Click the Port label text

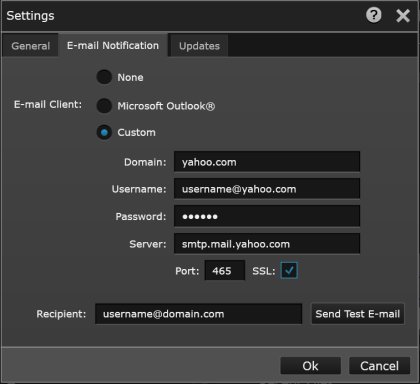[x=187, y=271]
